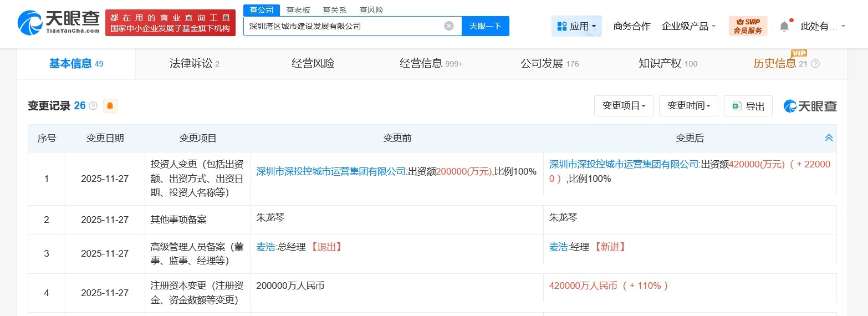Click the 投资人变更 change item cell
The width and height of the screenshot is (868, 316).
coord(197,179)
